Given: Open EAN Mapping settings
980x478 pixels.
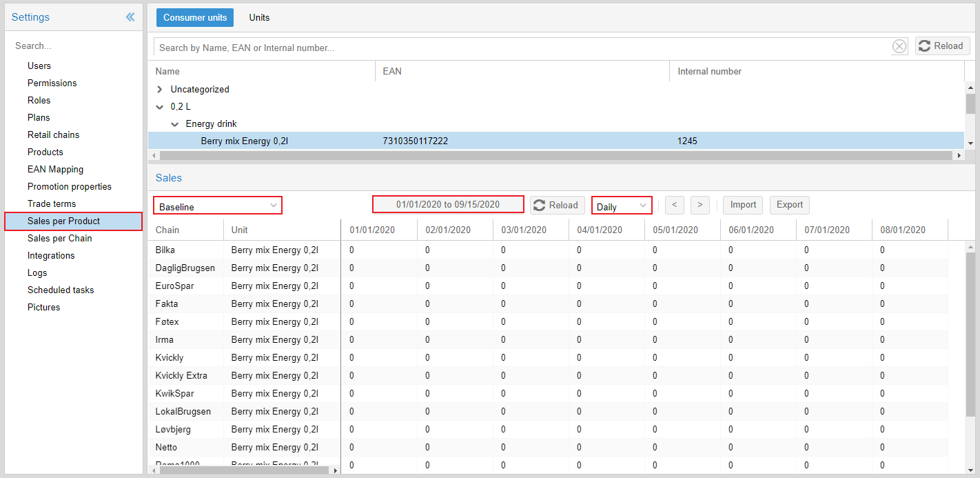Looking at the screenshot, I should click(x=55, y=169).
